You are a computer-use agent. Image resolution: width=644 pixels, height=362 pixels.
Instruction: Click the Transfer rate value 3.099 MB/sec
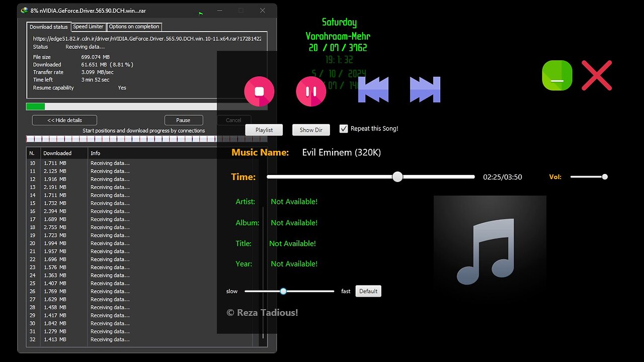tap(102, 72)
